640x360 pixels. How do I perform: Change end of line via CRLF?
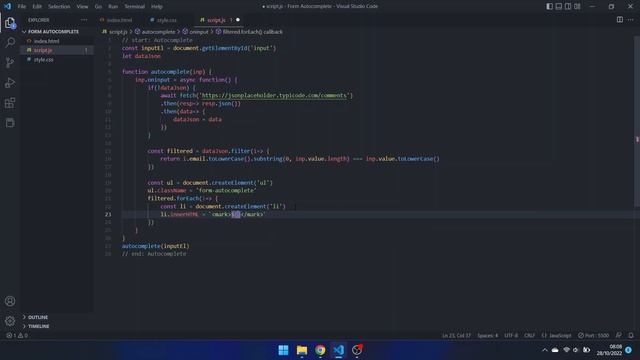pyautogui.click(x=529, y=336)
